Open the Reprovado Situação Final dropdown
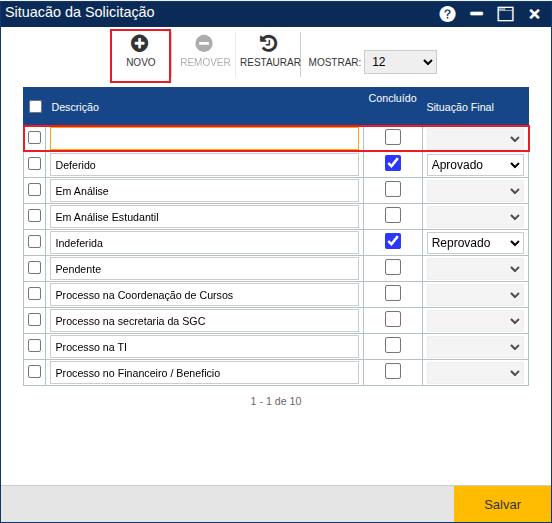The width and height of the screenshot is (552, 523). 475,243
